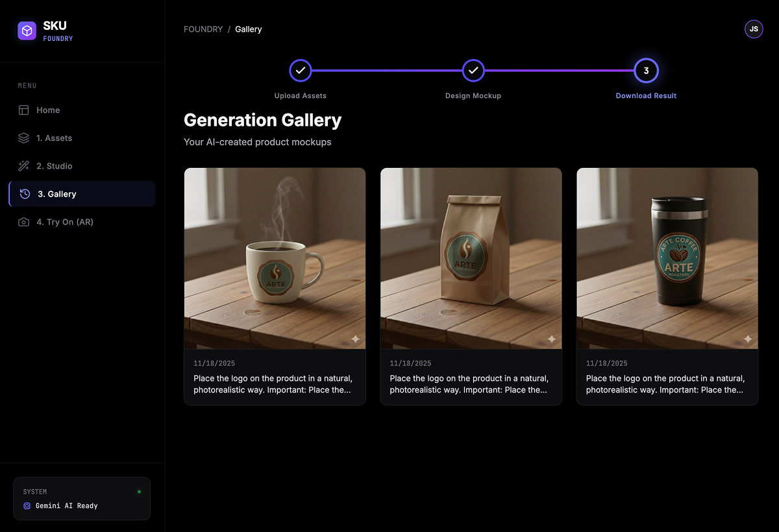
Task: Click the JS avatar in the top right
Action: pyautogui.click(x=753, y=29)
